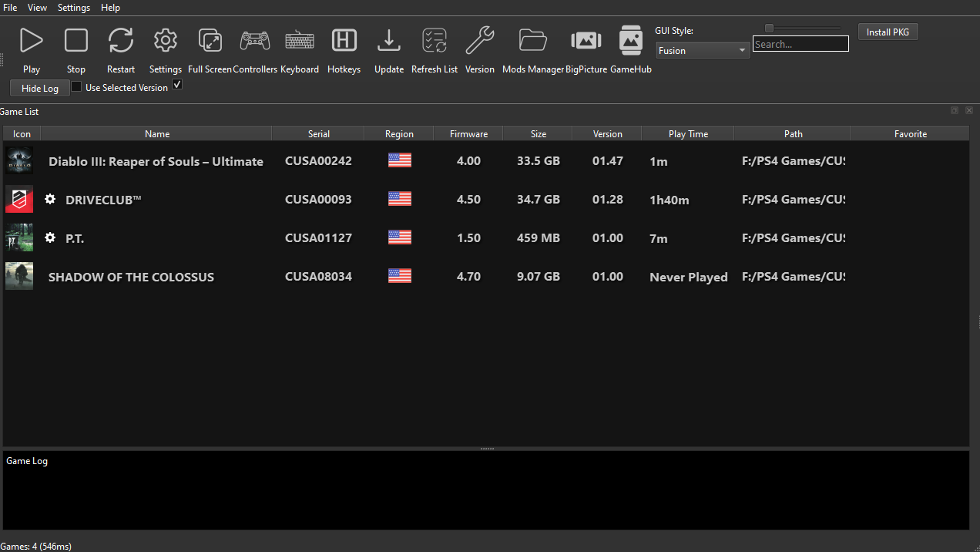This screenshot has width=980, height=552.
Task: Click the Hide Log button
Action: pyautogui.click(x=40, y=88)
